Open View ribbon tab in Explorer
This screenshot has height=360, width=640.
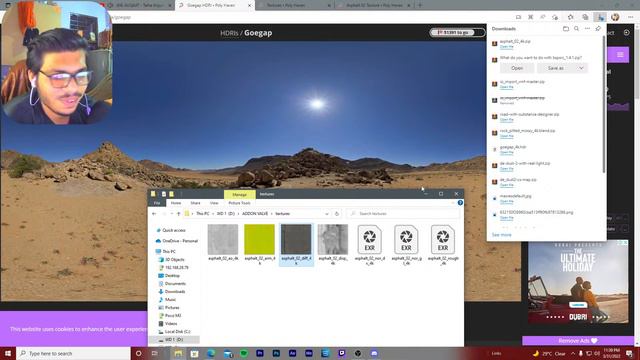[x=214, y=203]
